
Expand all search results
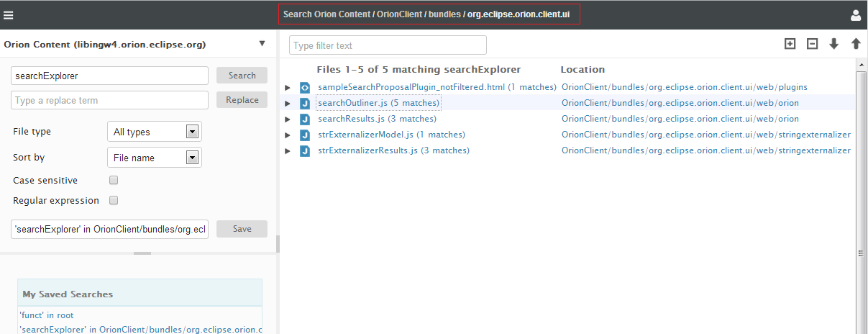(x=790, y=44)
